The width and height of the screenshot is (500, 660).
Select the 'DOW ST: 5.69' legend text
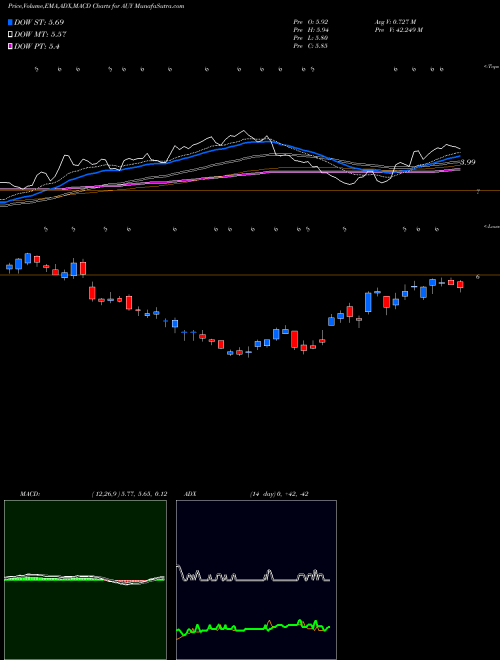click(x=39, y=23)
